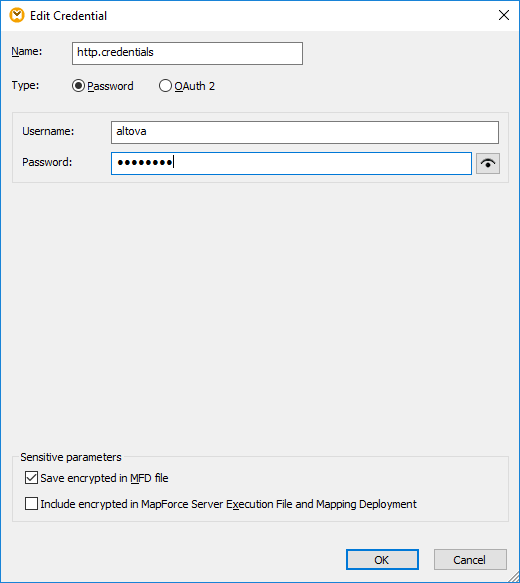Click the "Username:" label

tap(48, 131)
